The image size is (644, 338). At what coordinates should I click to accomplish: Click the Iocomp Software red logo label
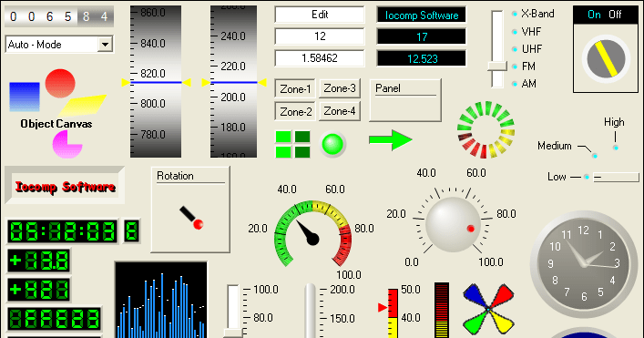tap(66, 186)
